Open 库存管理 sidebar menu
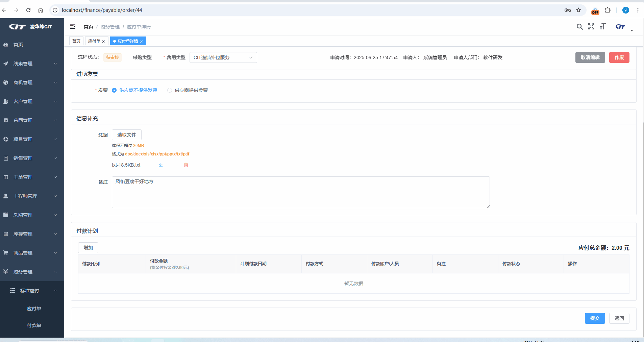The image size is (644, 342). (x=32, y=234)
